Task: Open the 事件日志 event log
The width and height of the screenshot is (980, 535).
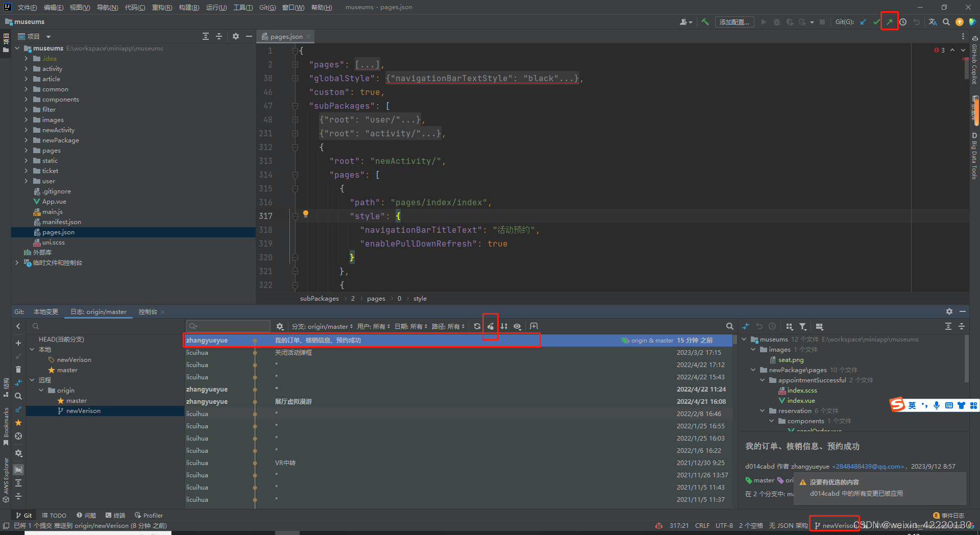Action: coord(948,515)
